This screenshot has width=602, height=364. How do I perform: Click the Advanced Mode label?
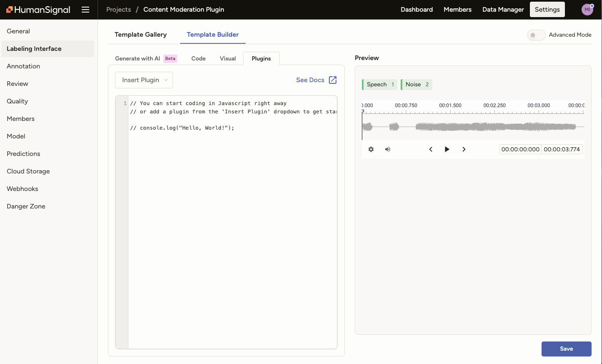570,35
